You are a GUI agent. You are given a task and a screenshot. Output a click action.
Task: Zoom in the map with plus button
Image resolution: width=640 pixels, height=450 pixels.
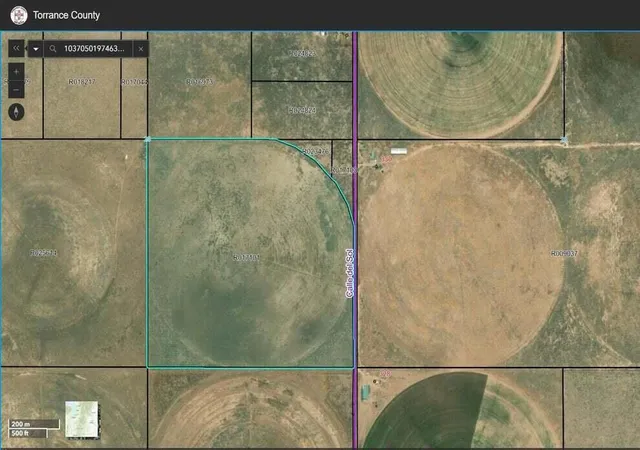(x=16, y=72)
